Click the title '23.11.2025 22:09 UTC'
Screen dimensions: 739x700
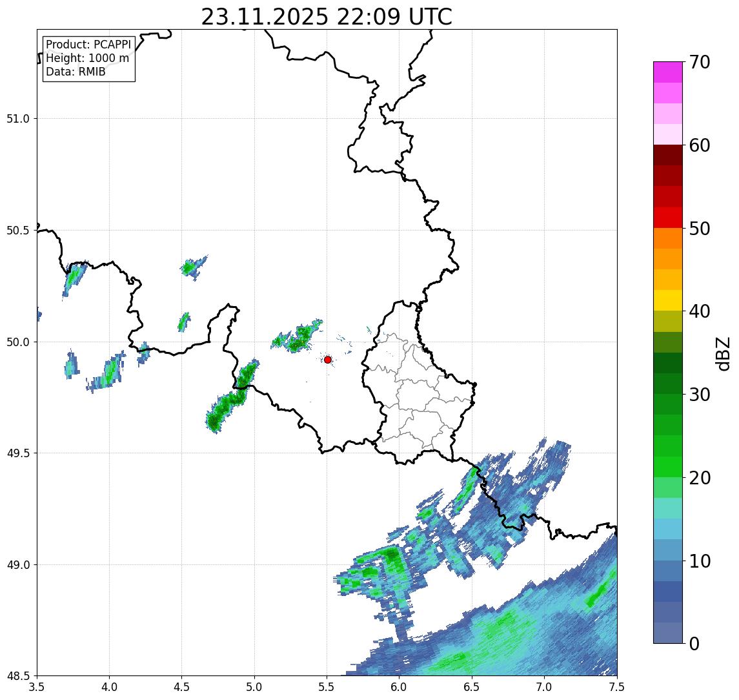pyautogui.click(x=327, y=17)
